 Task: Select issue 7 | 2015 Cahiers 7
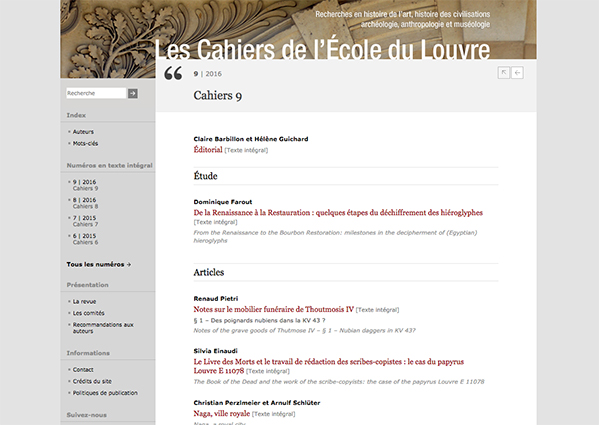click(x=85, y=221)
